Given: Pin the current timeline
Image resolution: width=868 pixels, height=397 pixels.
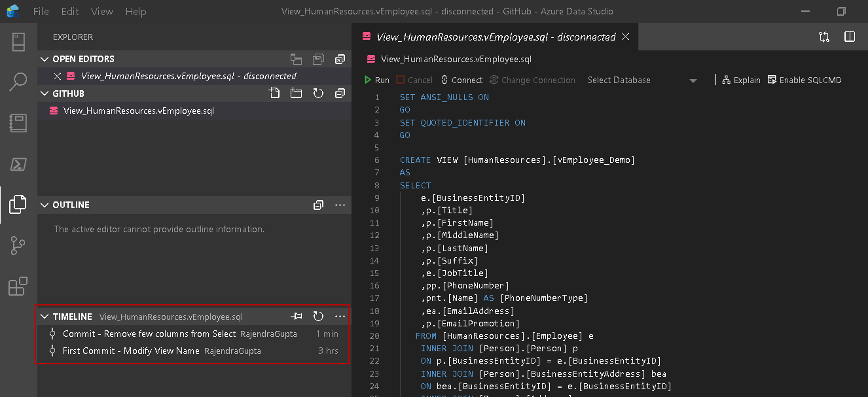Looking at the screenshot, I should click(297, 317).
